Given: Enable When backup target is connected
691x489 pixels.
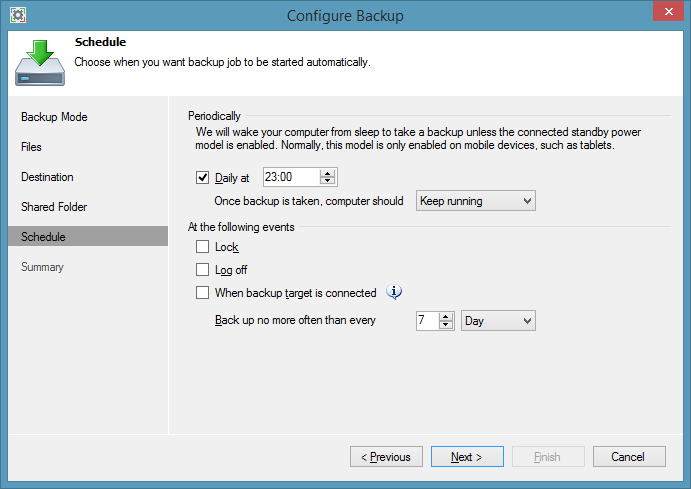Looking at the screenshot, I should (203, 293).
